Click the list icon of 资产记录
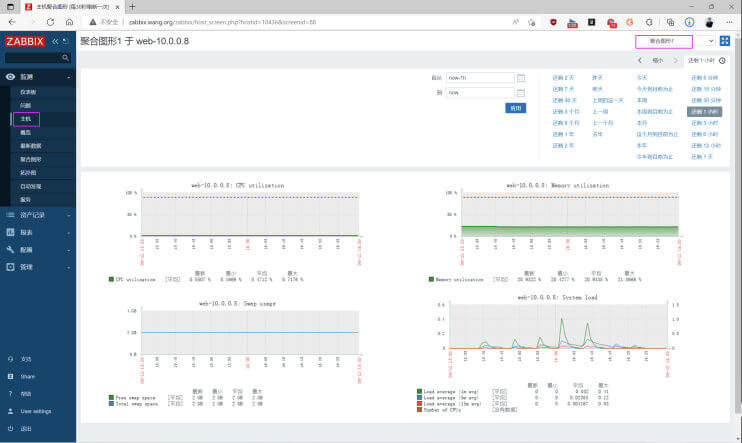The image size is (742, 443). tap(10, 215)
